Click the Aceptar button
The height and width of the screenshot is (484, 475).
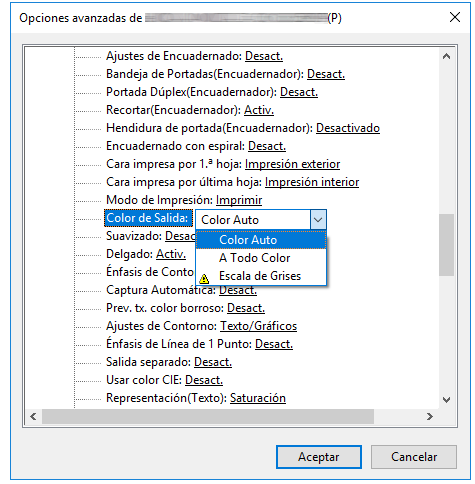click(319, 457)
